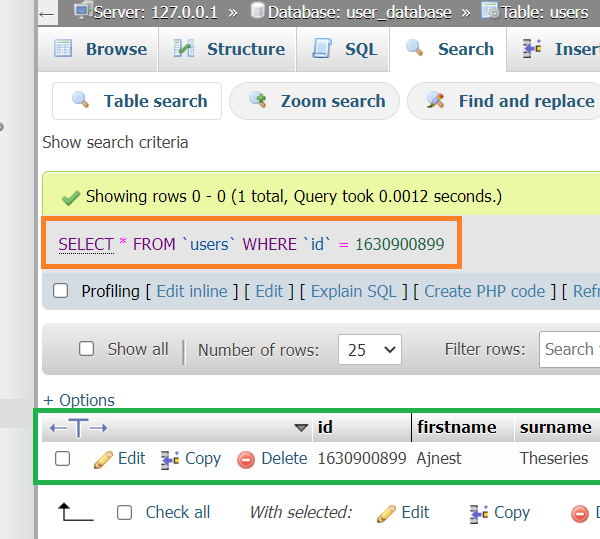The height and width of the screenshot is (539, 600).
Task: Click the Filter rows search field
Action: 569,349
